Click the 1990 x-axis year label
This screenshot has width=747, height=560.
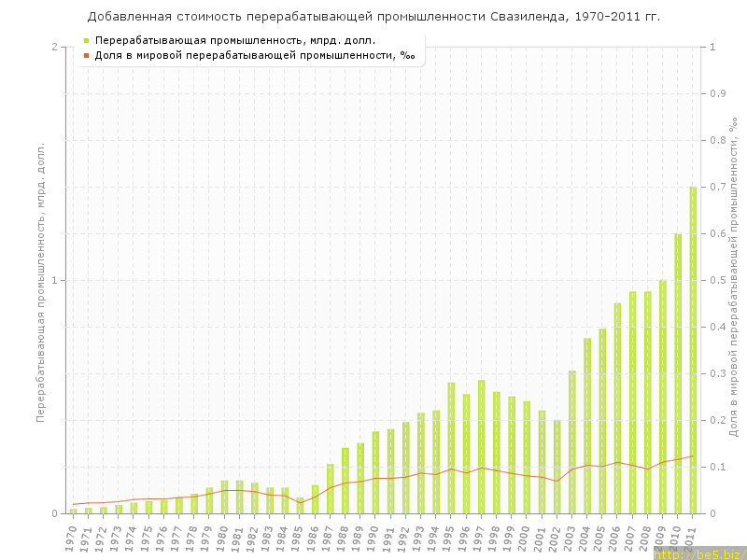click(373, 538)
